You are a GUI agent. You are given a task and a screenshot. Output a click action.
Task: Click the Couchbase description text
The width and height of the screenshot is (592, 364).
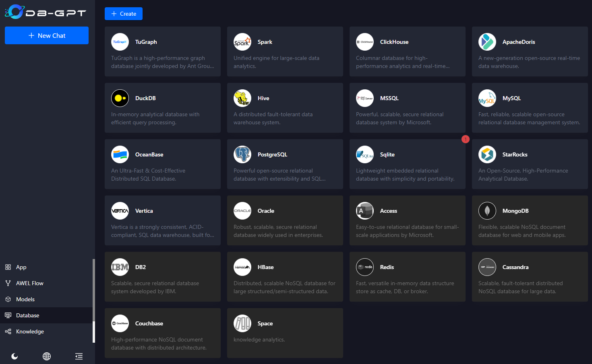point(159,343)
